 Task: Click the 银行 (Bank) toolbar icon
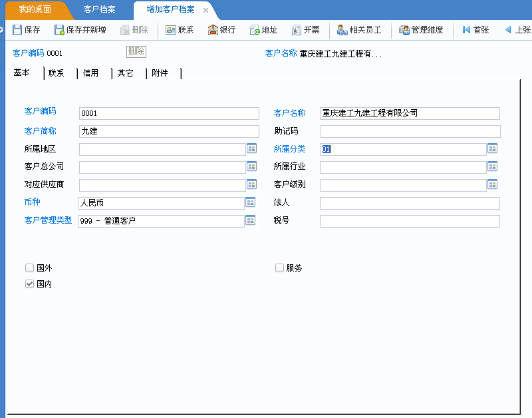tap(220, 29)
